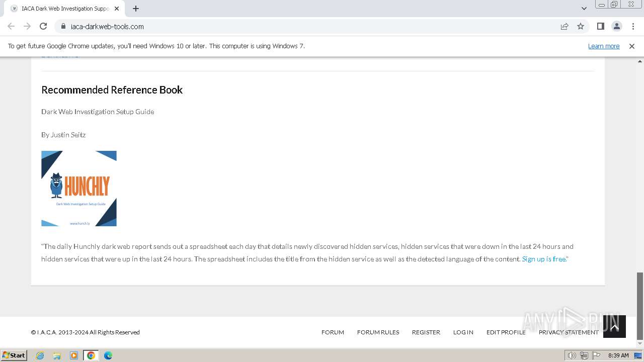Click the Recommended Reference Book heading
Screen dimensions: 644x362
click(x=112, y=90)
